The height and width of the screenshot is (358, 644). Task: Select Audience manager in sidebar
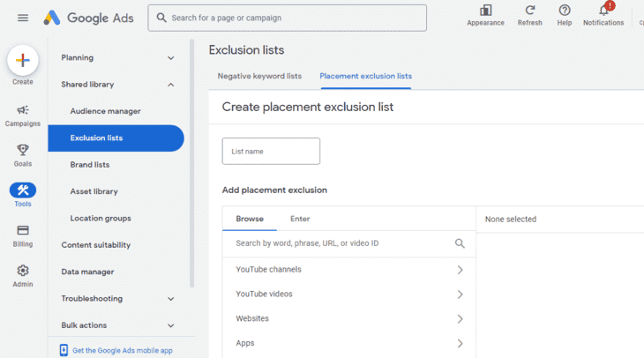point(105,111)
